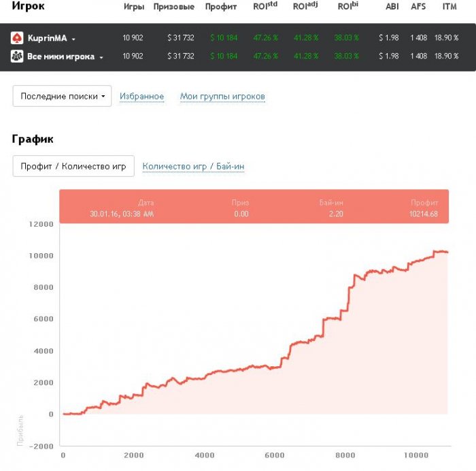Click the Призовые column header

pyautogui.click(x=174, y=7)
